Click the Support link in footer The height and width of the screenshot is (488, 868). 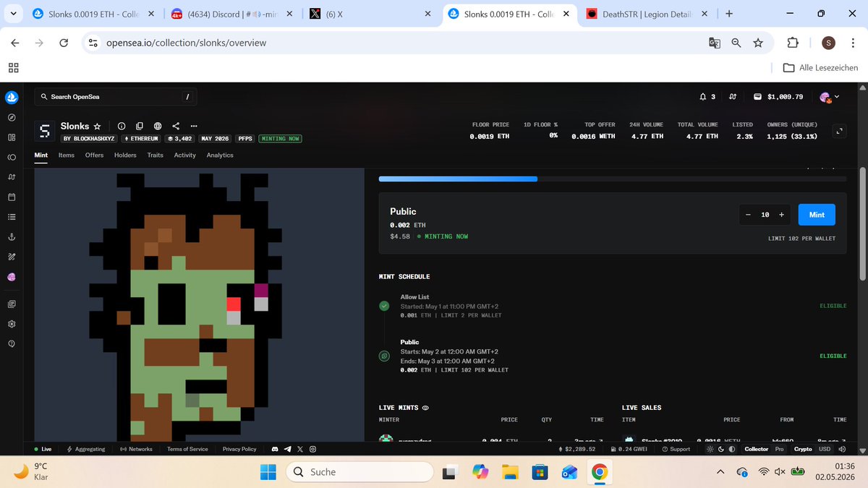click(676, 449)
